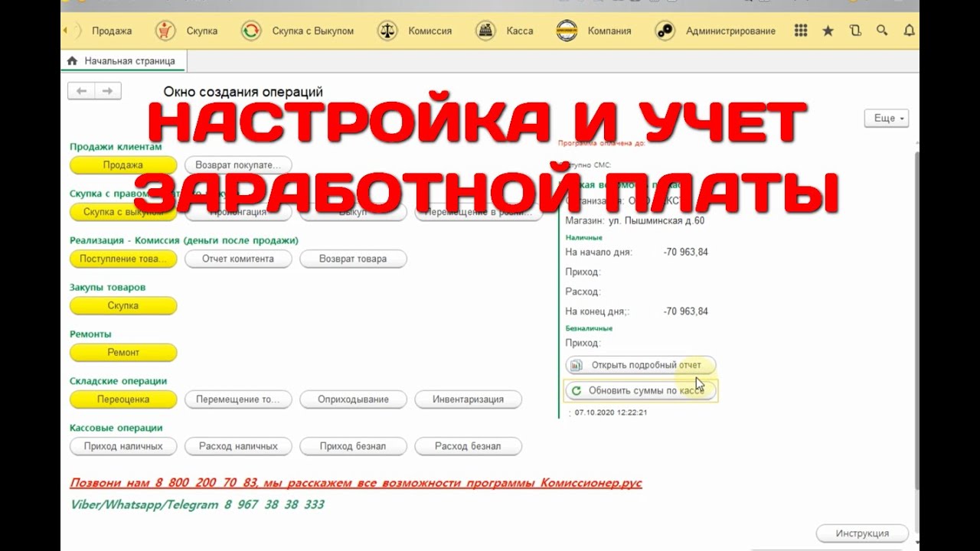
Task: Click the Складские операции heading
Action: coord(118,381)
